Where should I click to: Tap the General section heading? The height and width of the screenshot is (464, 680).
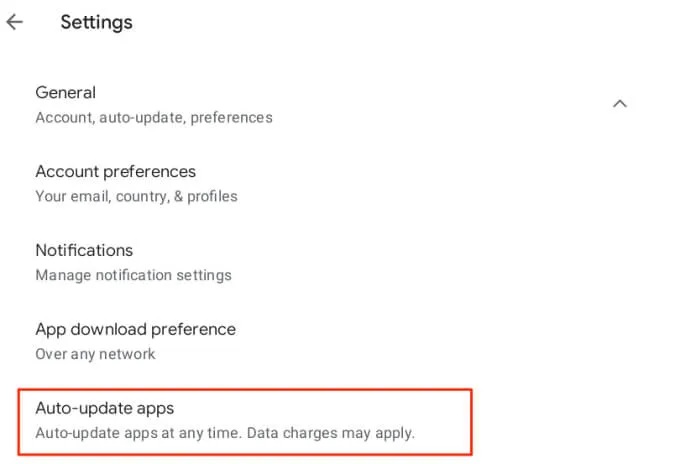tap(65, 92)
